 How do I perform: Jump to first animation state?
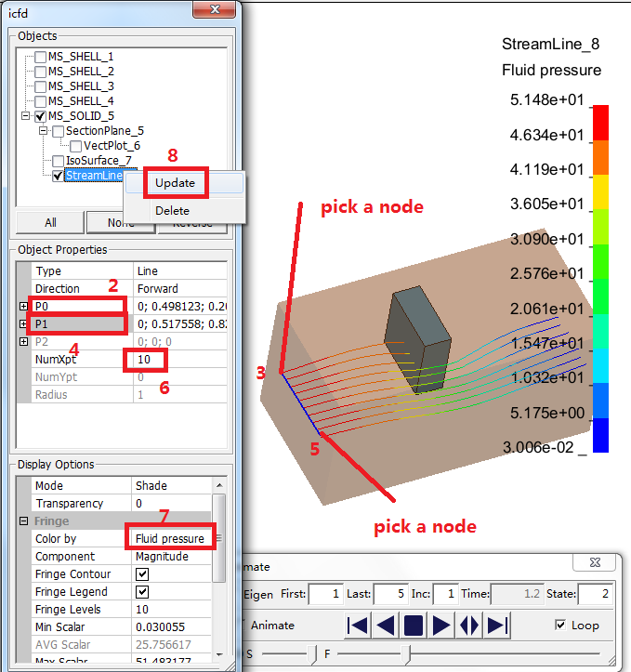pos(358,626)
